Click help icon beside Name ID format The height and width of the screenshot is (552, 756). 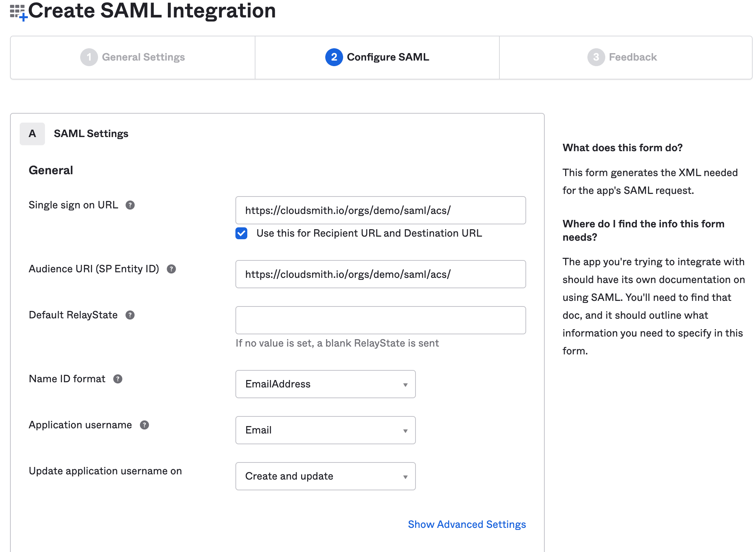(x=118, y=379)
